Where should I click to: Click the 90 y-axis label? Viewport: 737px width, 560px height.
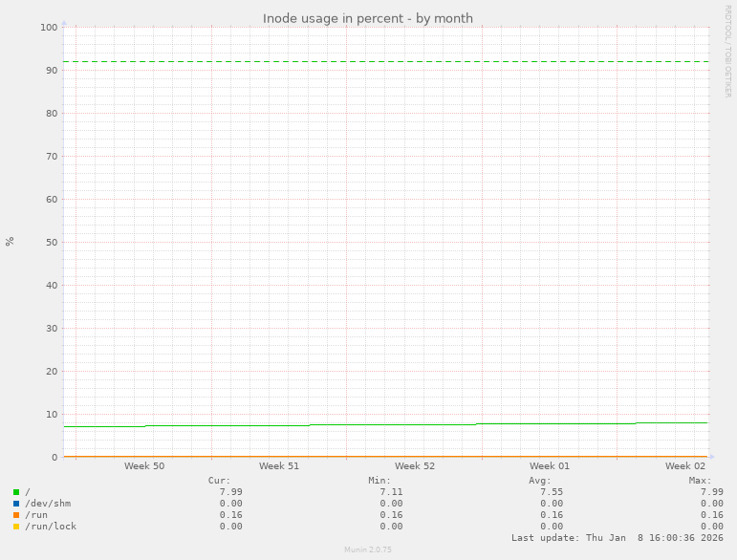[x=52, y=71]
